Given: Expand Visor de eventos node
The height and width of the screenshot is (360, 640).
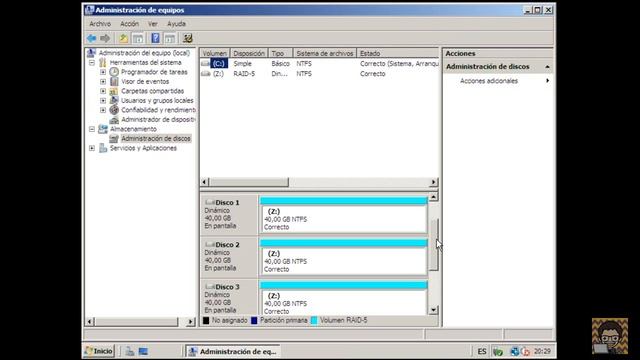Looking at the screenshot, I should click(103, 81).
